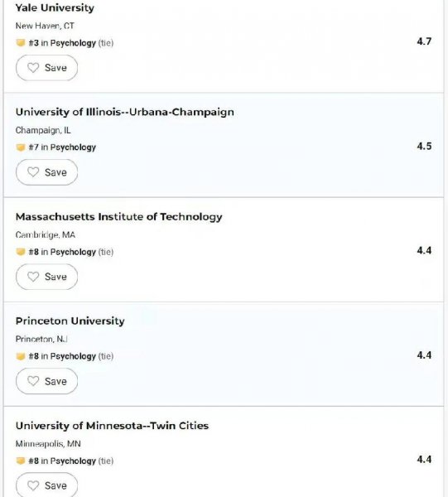
Task: Save University of Minnesota--Twin Cities
Action: pos(46,485)
